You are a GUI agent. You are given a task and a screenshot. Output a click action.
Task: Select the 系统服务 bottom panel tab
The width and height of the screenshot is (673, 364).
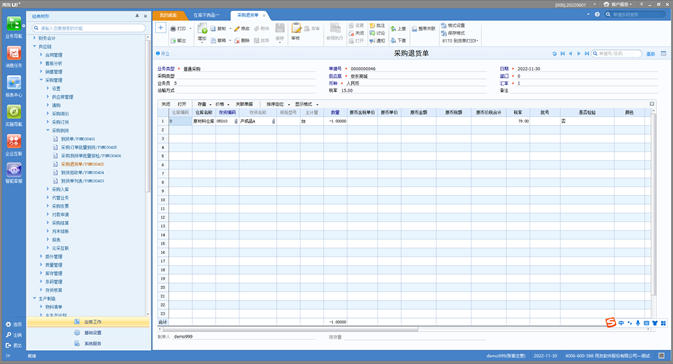pos(88,344)
